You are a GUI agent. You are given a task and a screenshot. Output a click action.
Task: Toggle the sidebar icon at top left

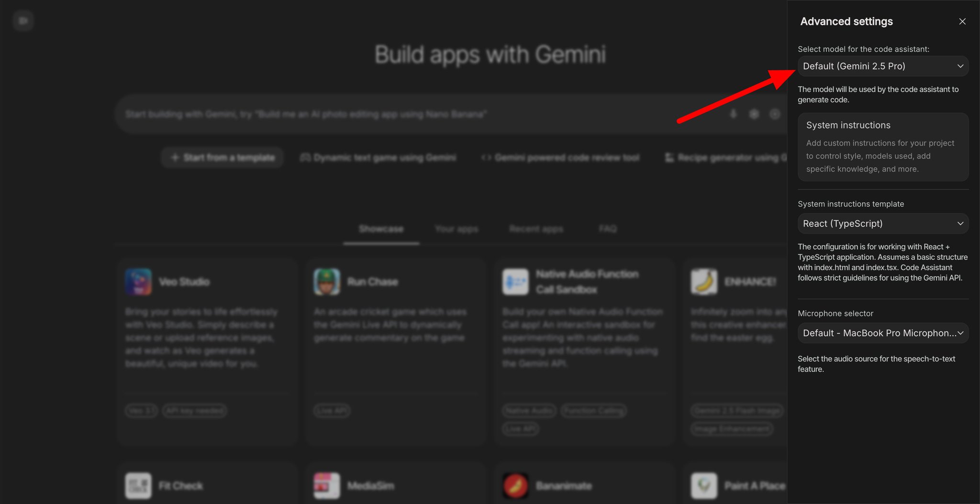(x=23, y=21)
